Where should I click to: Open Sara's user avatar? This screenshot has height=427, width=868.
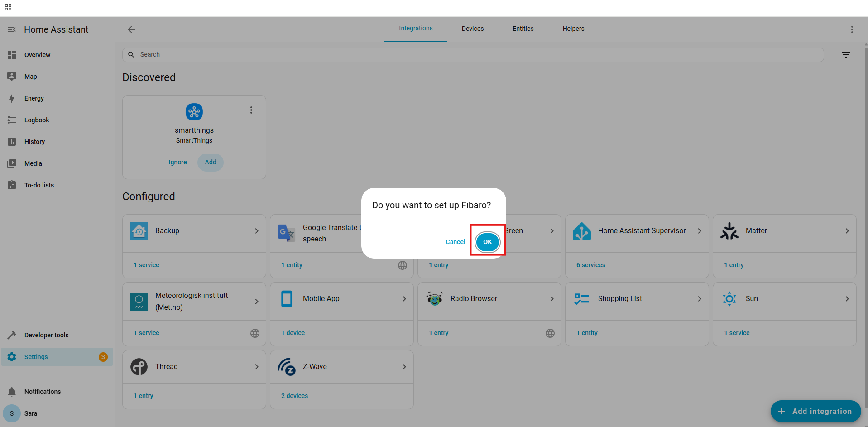coord(12,413)
